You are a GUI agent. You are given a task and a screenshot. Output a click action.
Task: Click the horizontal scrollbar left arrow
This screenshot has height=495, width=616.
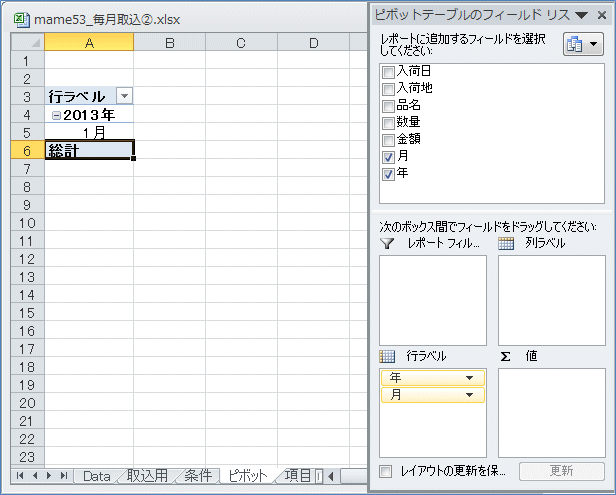pos(331,477)
